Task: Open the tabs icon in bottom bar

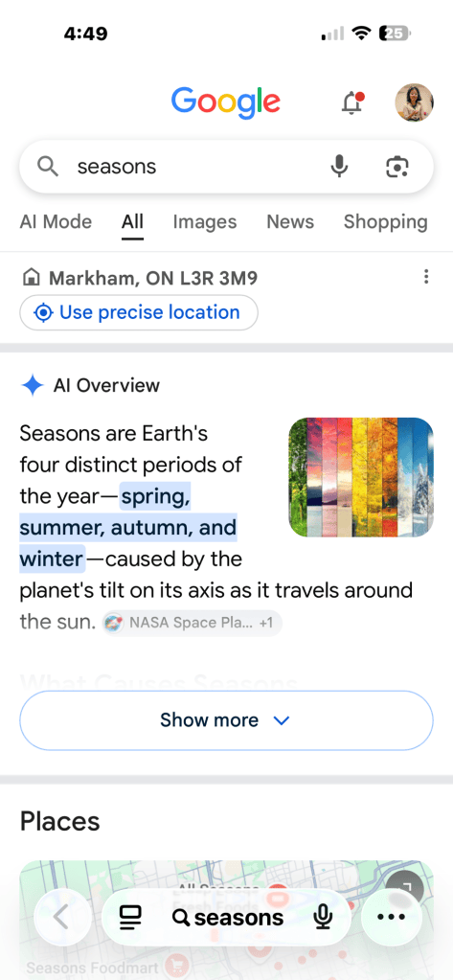Action: pyautogui.click(x=130, y=918)
